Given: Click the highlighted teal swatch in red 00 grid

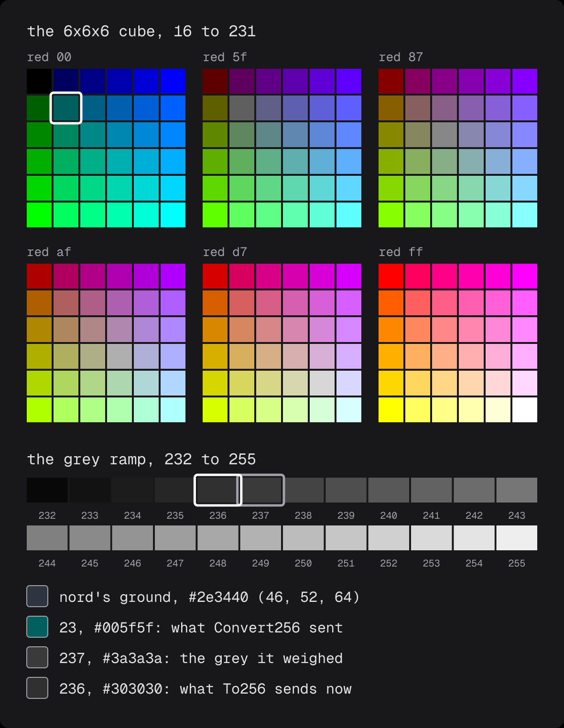Looking at the screenshot, I should tap(66, 108).
